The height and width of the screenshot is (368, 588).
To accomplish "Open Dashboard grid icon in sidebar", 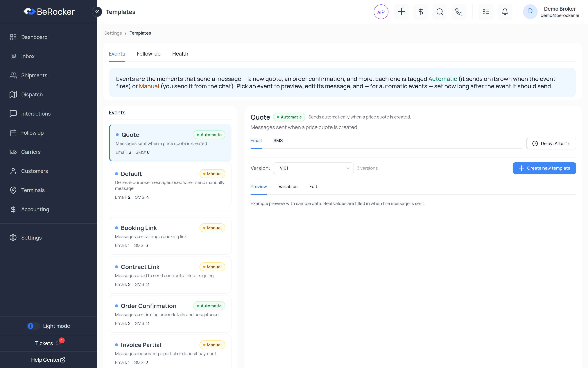I will (x=13, y=37).
